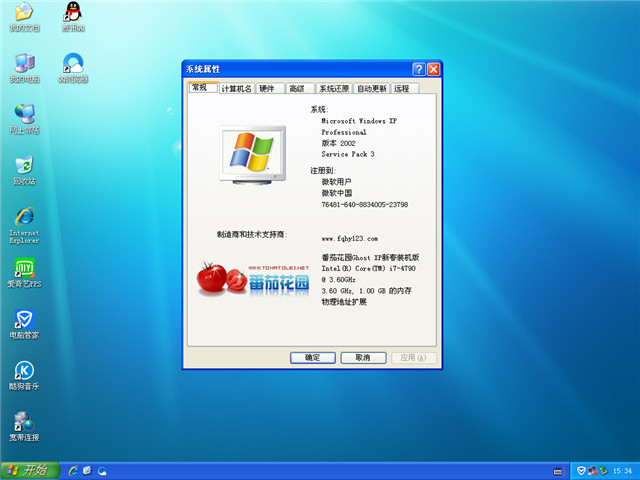640x480 pixels.
Task: Click the Safely Remove Hardware tray icon
Action: [603, 471]
